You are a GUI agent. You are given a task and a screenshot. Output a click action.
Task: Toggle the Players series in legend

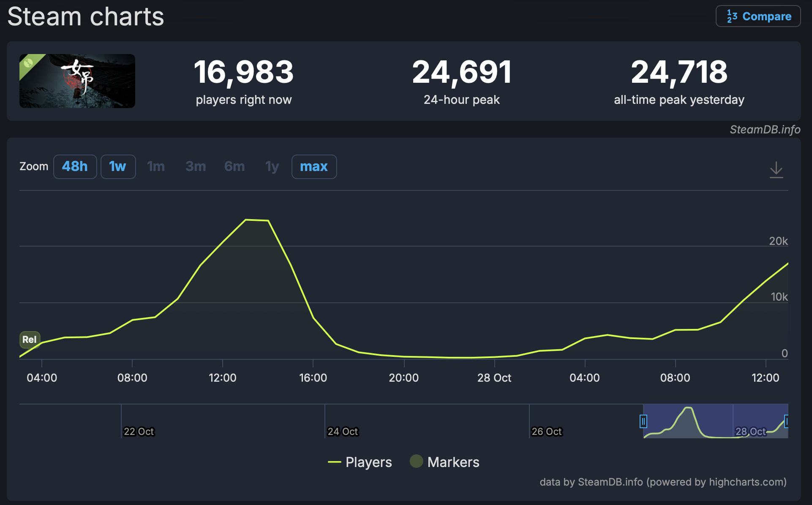(x=368, y=462)
